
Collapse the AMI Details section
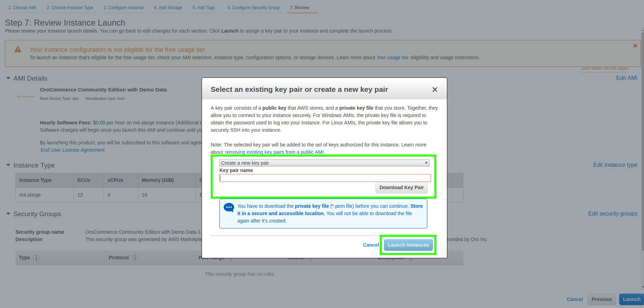coord(8,78)
